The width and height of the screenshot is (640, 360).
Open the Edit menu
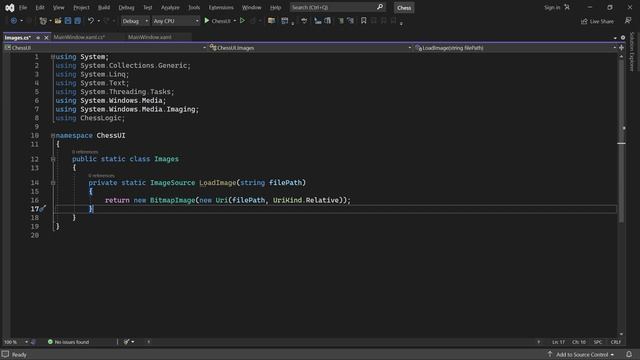[40, 7]
